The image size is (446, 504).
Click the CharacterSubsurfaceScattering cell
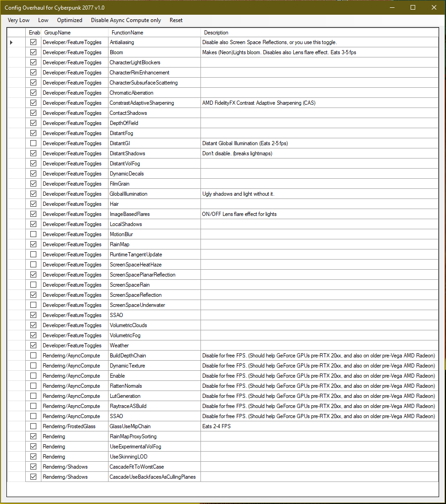(x=154, y=83)
